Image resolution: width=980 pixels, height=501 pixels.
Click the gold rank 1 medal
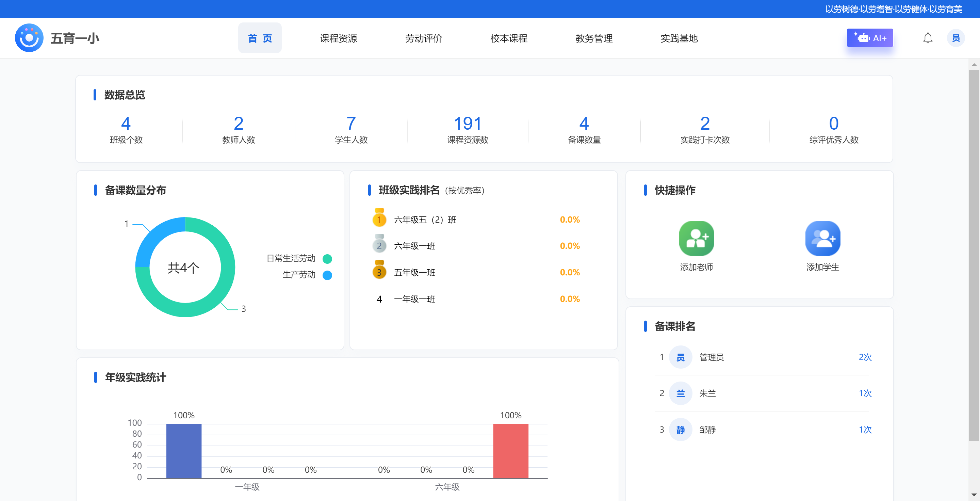(379, 219)
